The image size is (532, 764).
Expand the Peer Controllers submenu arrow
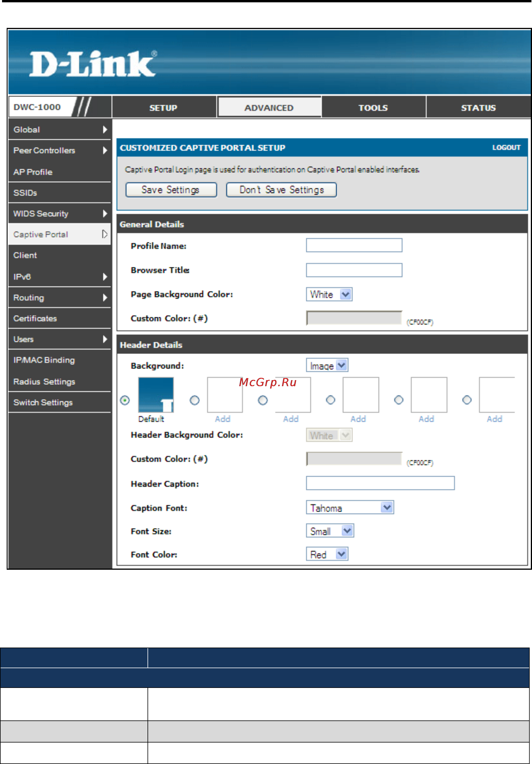click(105, 150)
